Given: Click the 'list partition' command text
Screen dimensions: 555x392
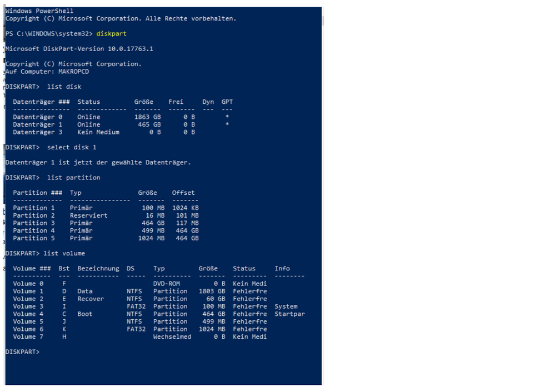Looking at the screenshot, I should (x=74, y=178).
